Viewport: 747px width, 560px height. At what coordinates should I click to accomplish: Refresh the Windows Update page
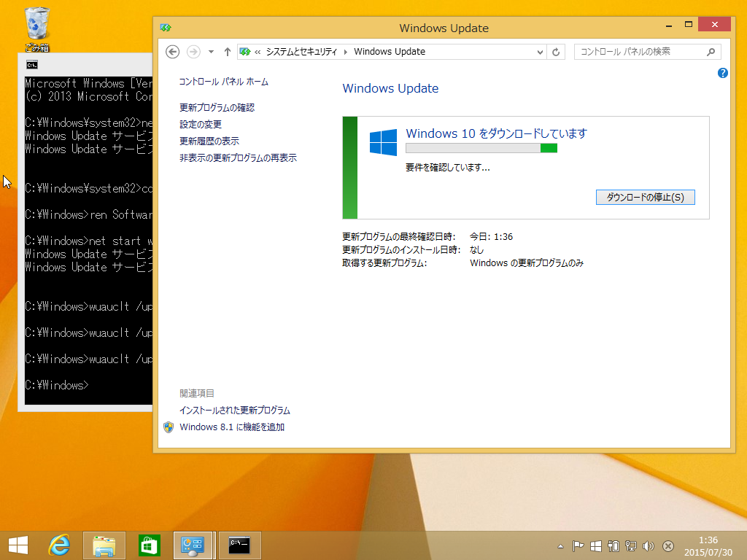pyautogui.click(x=556, y=52)
